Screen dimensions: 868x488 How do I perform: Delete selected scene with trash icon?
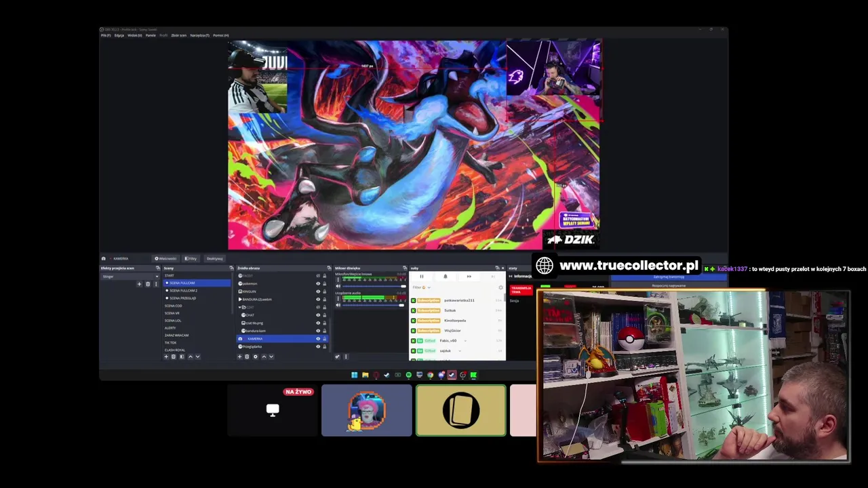point(174,357)
